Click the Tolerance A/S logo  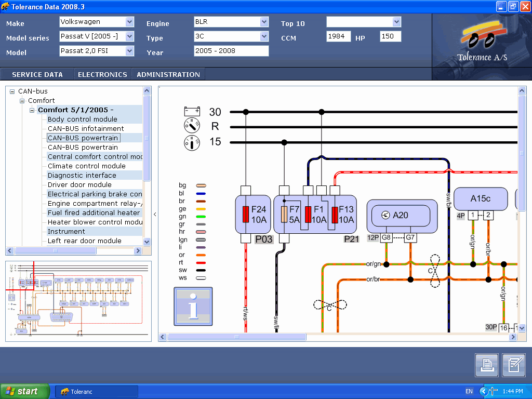pos(482,41)
